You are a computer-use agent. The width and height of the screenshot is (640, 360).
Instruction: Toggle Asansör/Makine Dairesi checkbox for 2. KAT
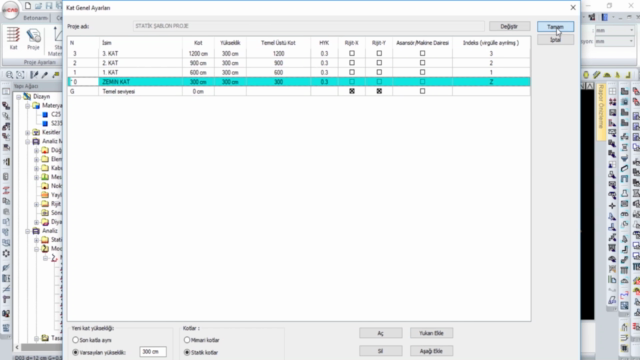coord(422,63)
